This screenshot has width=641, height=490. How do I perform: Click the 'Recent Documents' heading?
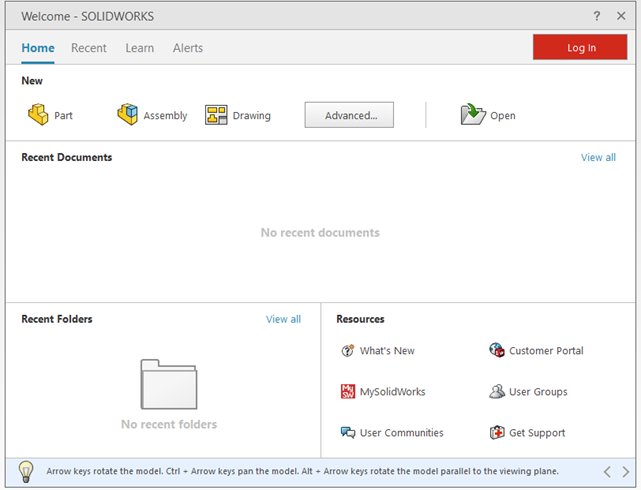point(67,157)
